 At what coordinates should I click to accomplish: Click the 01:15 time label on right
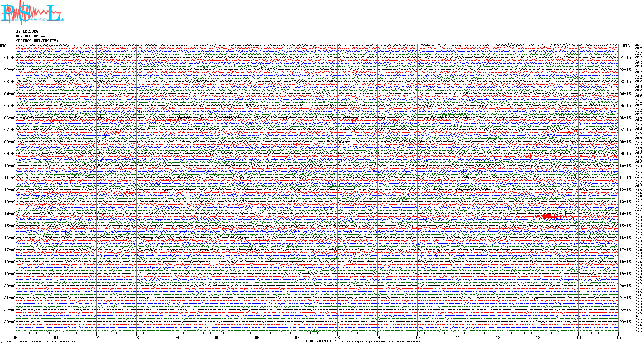[625, 58]
